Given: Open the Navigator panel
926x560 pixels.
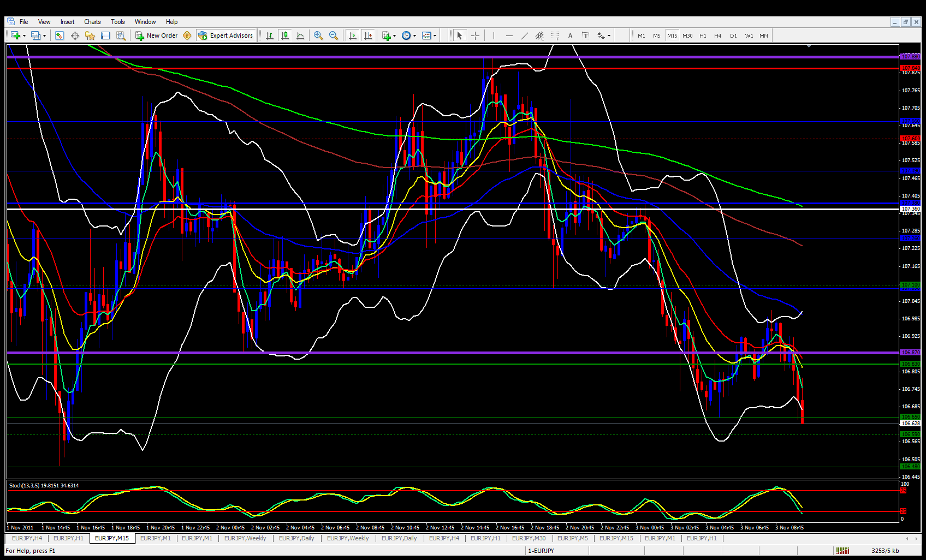Looking at the screenshot, I should 90,35.
